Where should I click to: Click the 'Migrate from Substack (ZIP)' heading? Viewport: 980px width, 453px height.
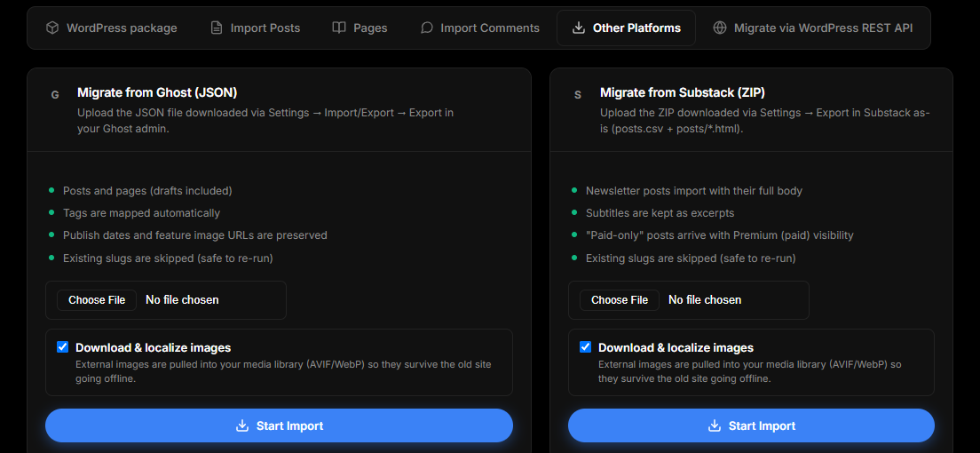683,93
